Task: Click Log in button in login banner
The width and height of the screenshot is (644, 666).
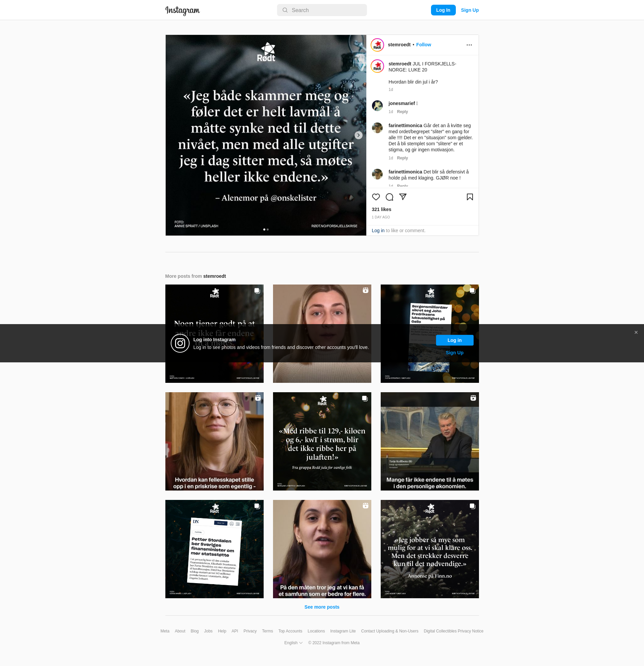Action: [x=454, y=340]
